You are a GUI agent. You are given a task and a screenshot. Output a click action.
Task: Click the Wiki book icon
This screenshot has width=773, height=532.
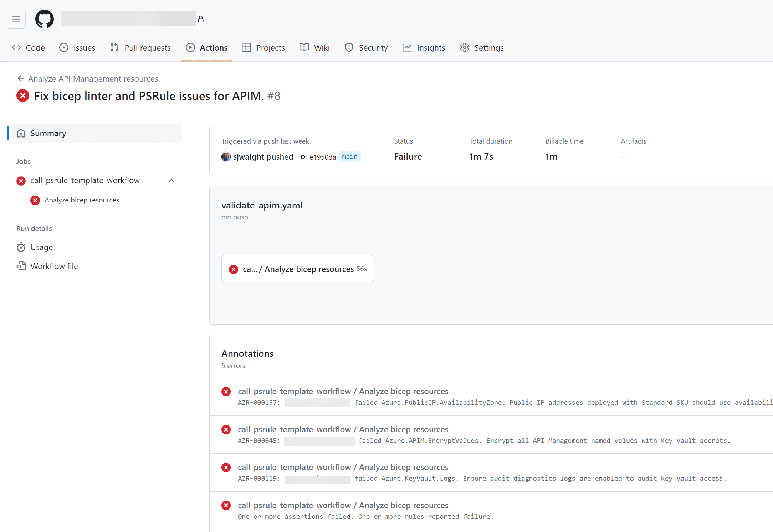(305, 47)
